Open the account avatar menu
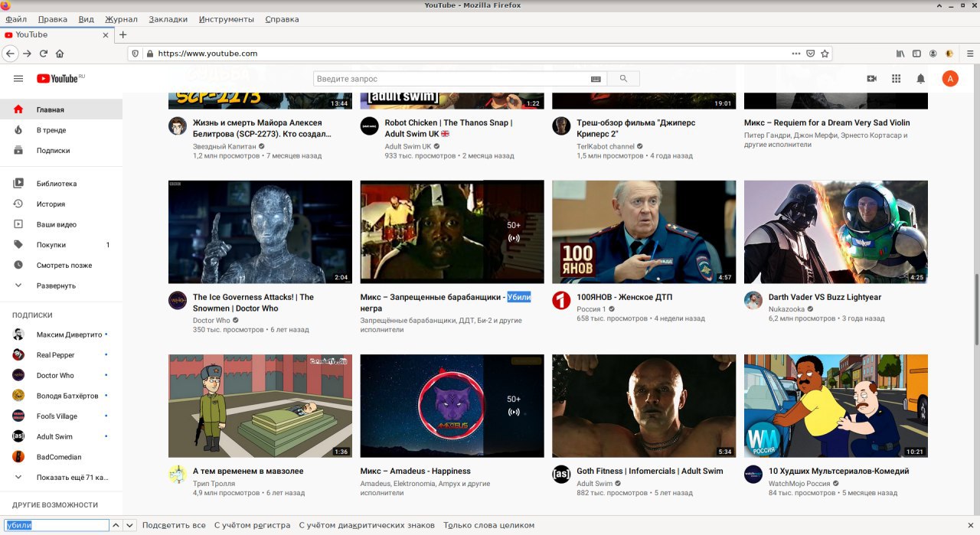Image resolution: width=980 pixels, height=535 pixels. coord(950,78)
